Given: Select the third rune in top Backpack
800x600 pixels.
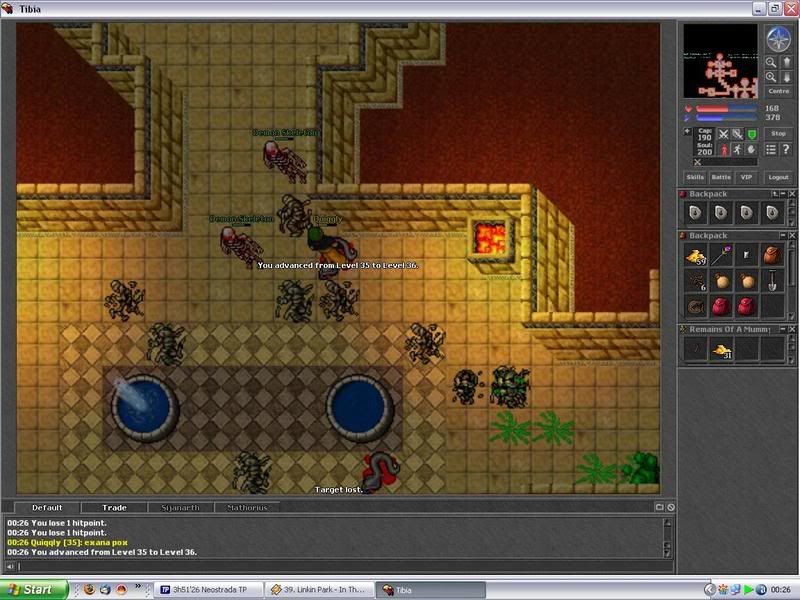Looking at the screenshot, I should 746,213.
